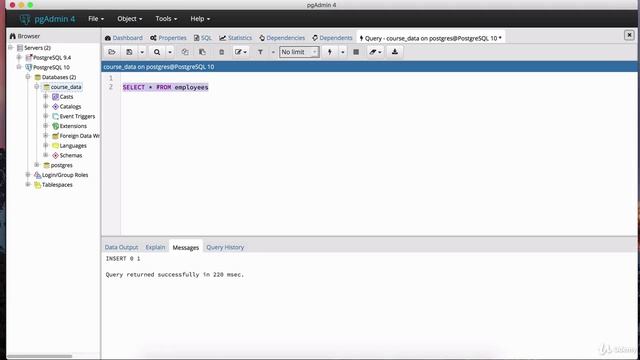Viewport: 640px width, 360px height.
Task: Open the Clear eraser dropdown
Action: pyautogui.click(x=375, y=52)
